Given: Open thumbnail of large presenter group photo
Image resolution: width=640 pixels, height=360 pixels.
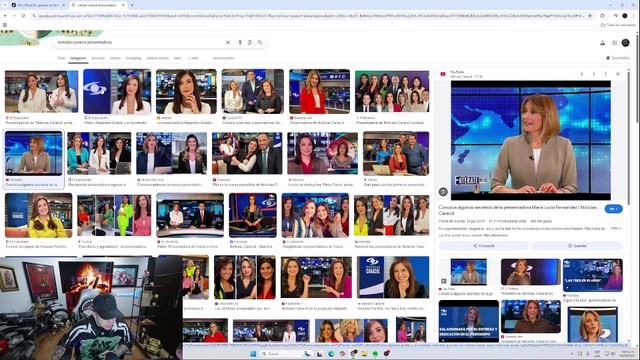Looking at the screenshot, I should pyautogui.click(x=392, y=92).
